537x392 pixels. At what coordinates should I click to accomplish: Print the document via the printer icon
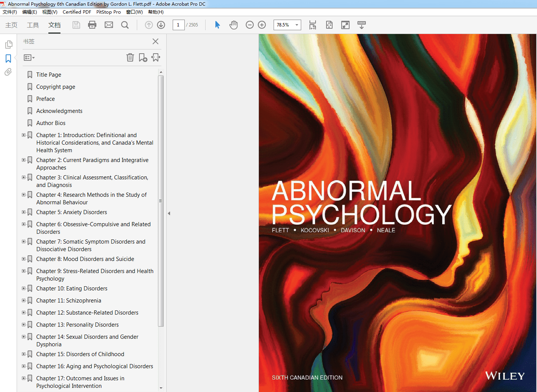point(92,25)
